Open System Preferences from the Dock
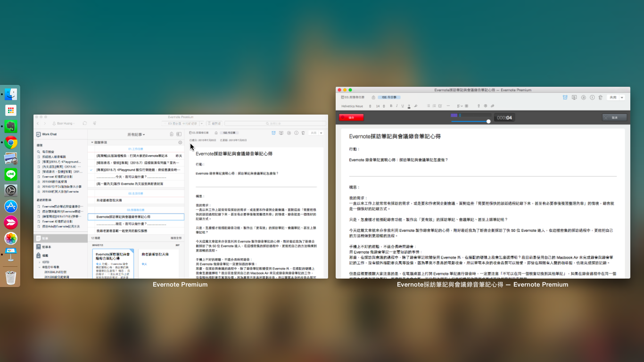The width and height of the screenshot is (644, 362). point(10,190)
